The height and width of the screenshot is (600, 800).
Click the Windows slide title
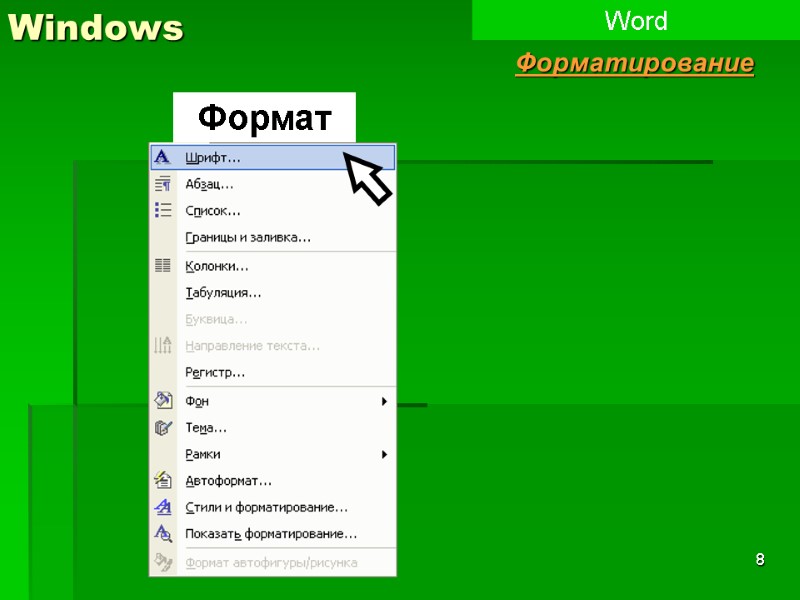(95, 27)
